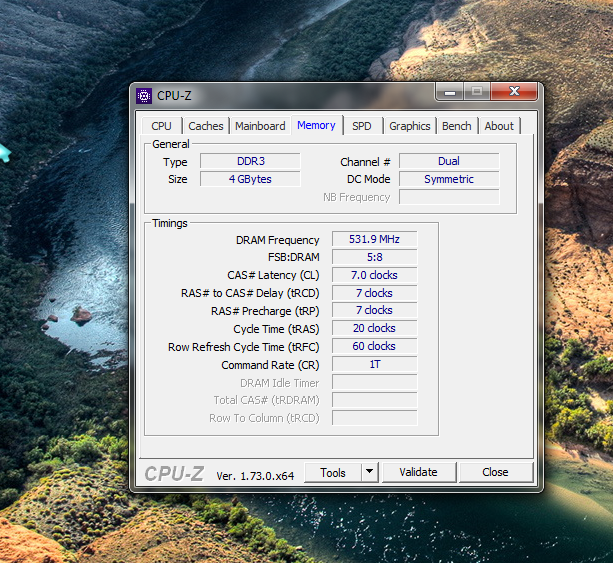Image resolution: width=613 pixels, height=563 pixels.
Task: Select the DDR3 type value
Action: pos(251,161)
